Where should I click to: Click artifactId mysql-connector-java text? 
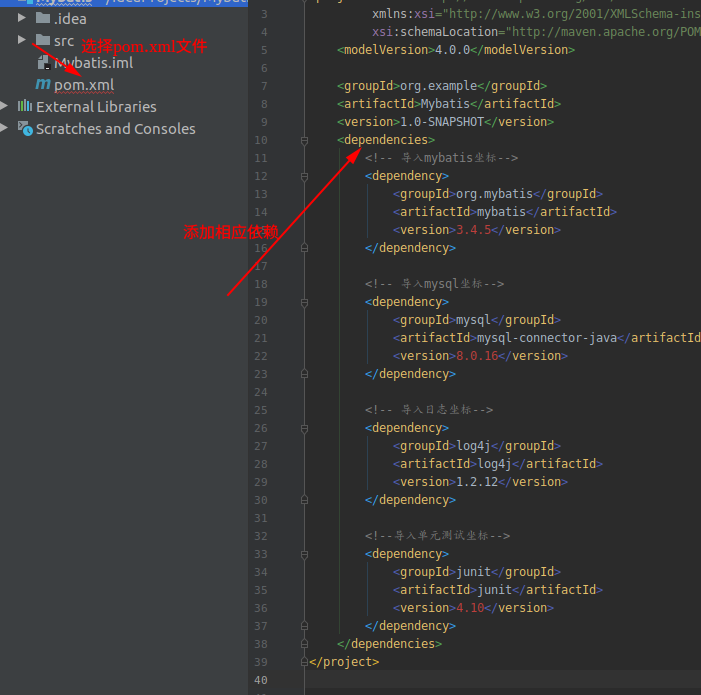pos(547,338)
